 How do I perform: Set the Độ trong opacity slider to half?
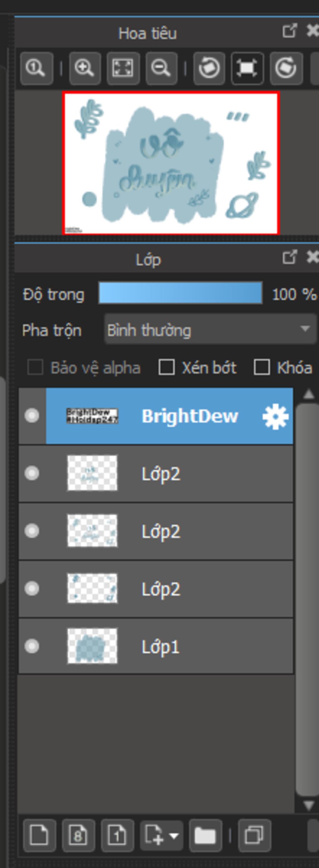click(x=180, y=293)
